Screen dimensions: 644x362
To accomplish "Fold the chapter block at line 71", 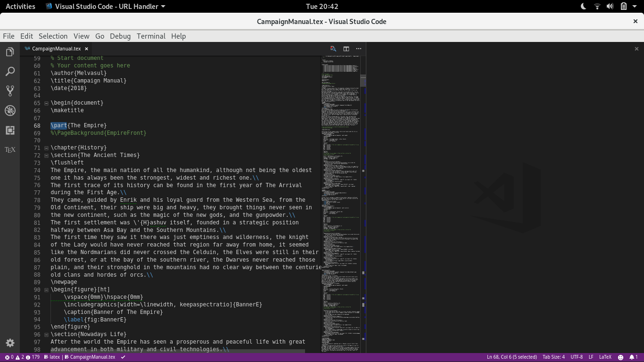I will pos(46,148).
